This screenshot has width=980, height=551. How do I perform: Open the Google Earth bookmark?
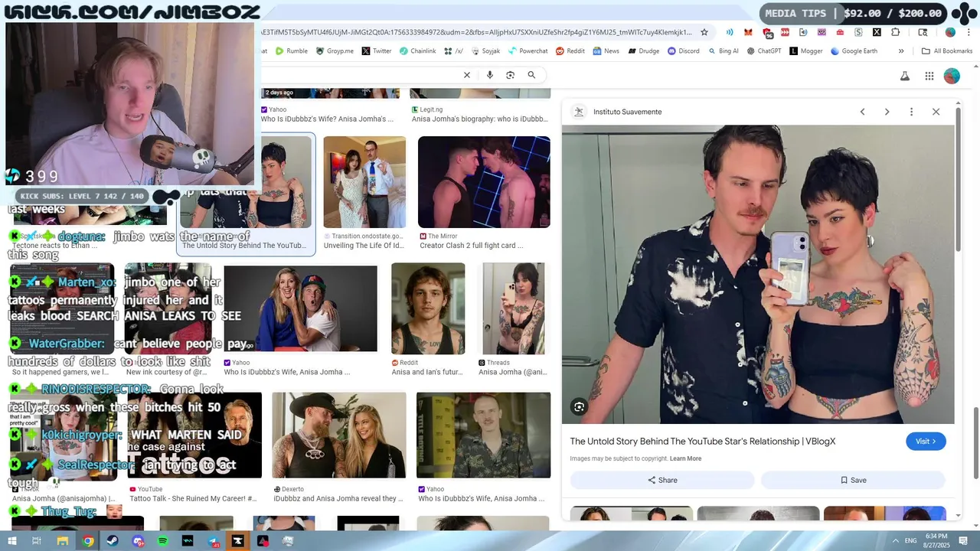tap(854, 51)
